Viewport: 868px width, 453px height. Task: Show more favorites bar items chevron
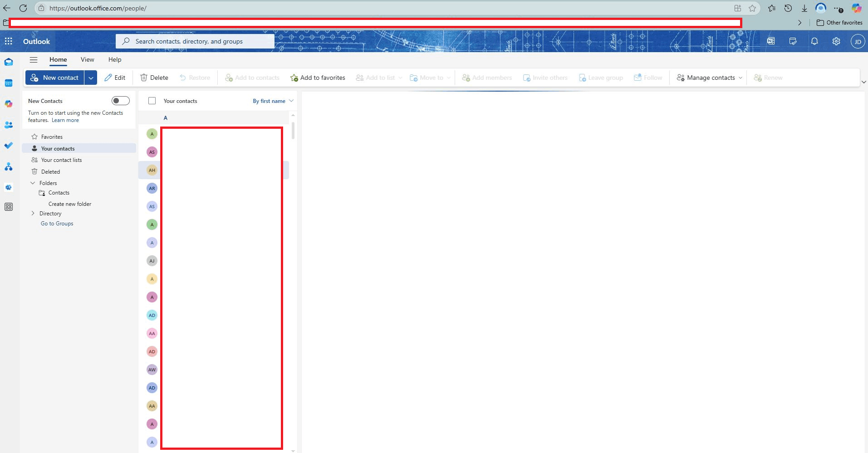[x=799, y=23]
